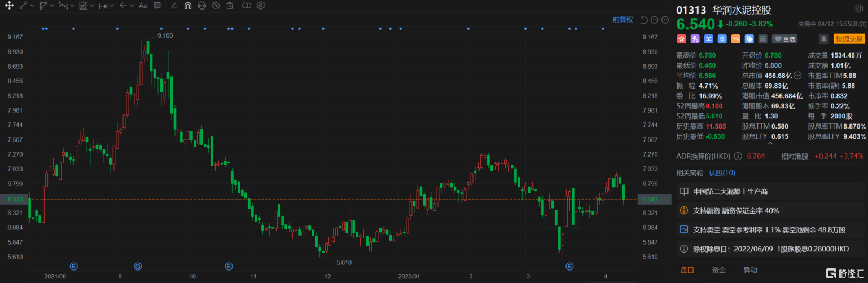Expand the arrow tools dropdown

[131, 6]
